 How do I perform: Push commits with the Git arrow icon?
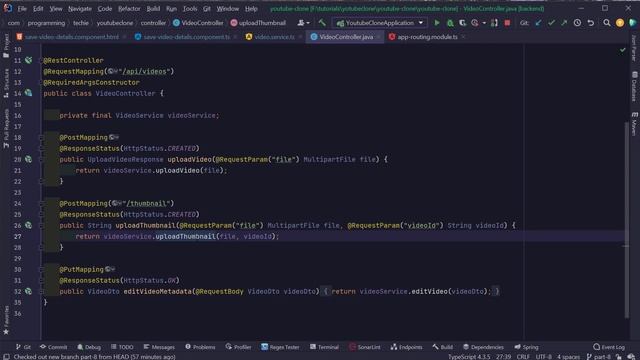tap(564, 23)
